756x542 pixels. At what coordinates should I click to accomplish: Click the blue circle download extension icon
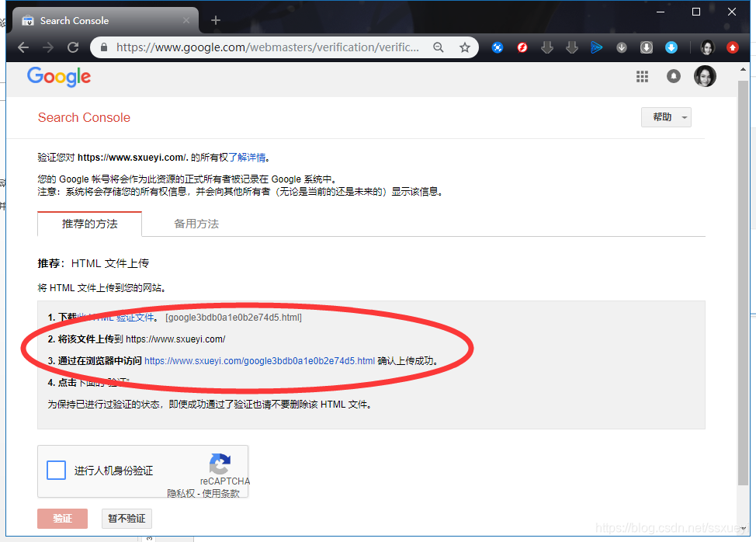[671, 47]
